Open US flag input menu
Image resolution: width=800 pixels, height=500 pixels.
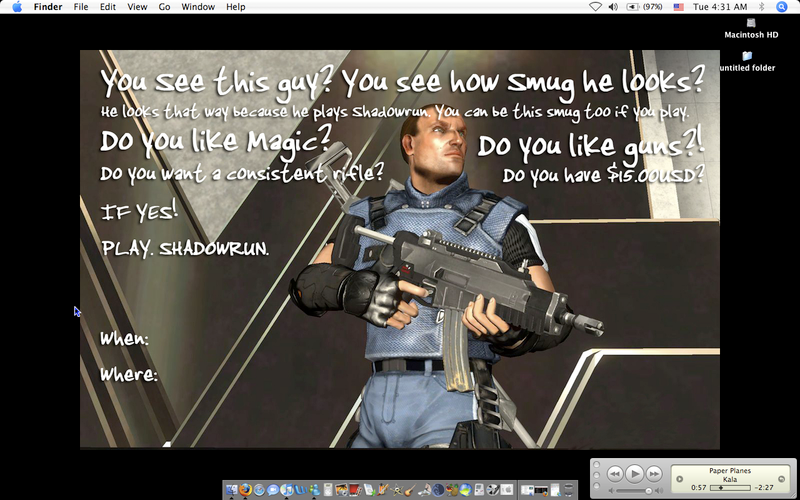[678, 7]
